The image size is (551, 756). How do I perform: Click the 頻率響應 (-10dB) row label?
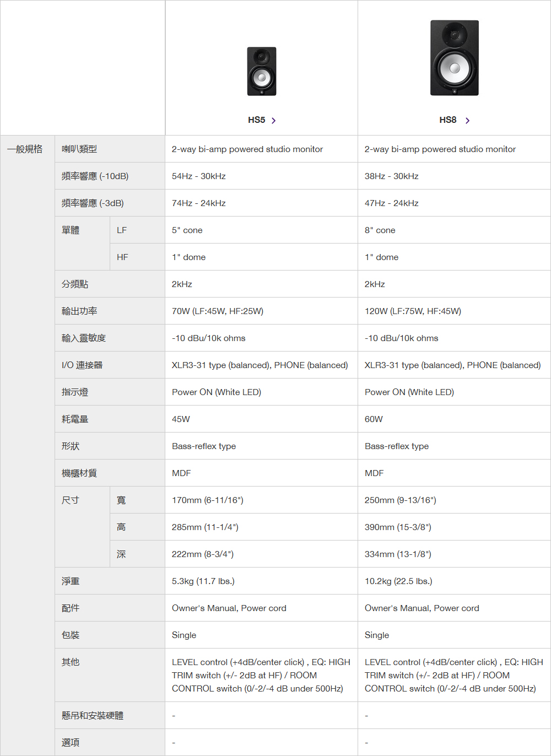95,176
